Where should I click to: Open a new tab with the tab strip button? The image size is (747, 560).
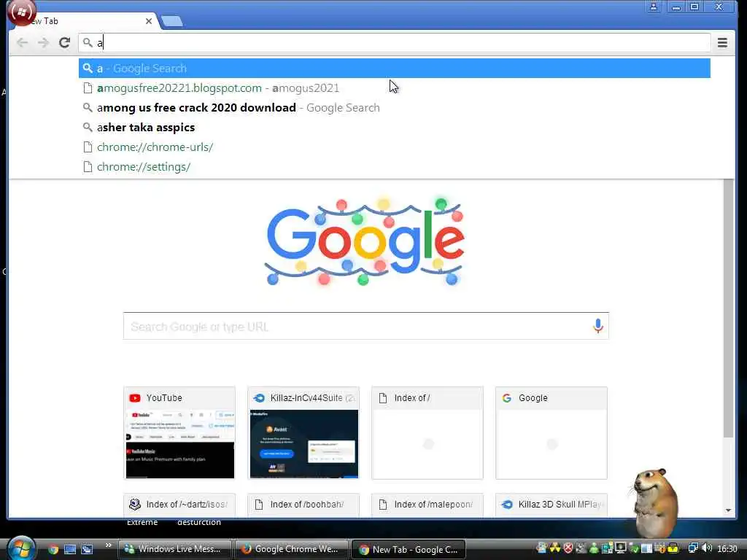tap(172, 21)
